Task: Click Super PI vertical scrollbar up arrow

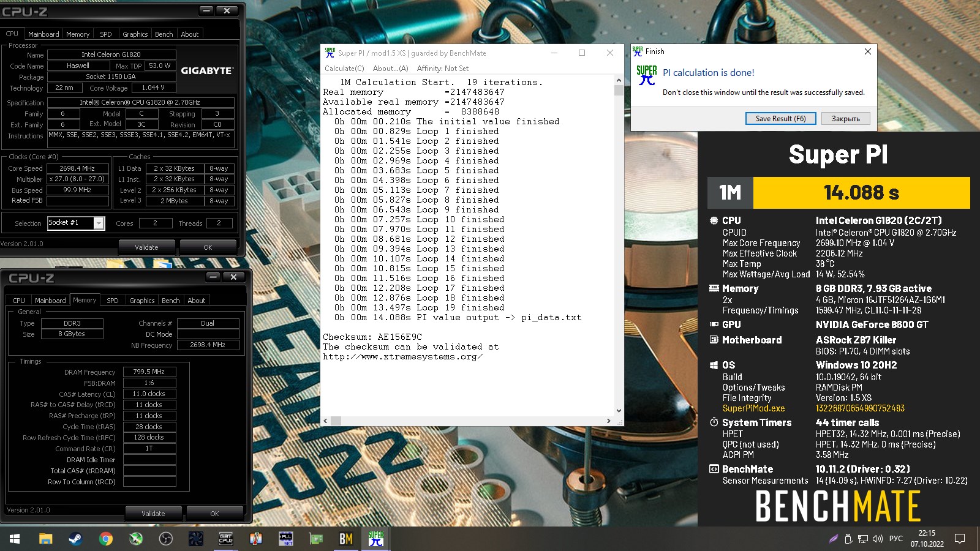Action: click(619, 80)
